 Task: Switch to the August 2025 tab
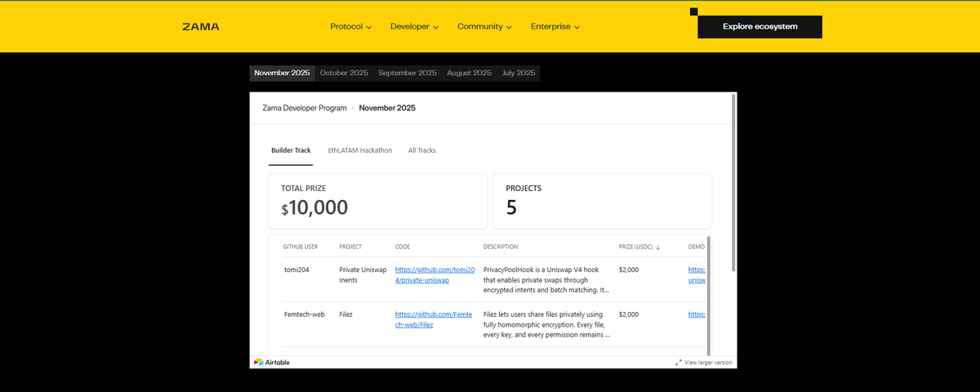[470, 73]
